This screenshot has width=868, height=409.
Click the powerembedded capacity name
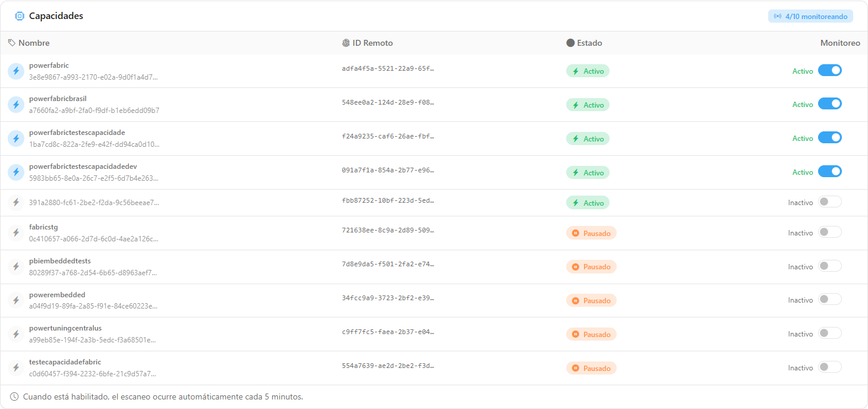[57, 295]
